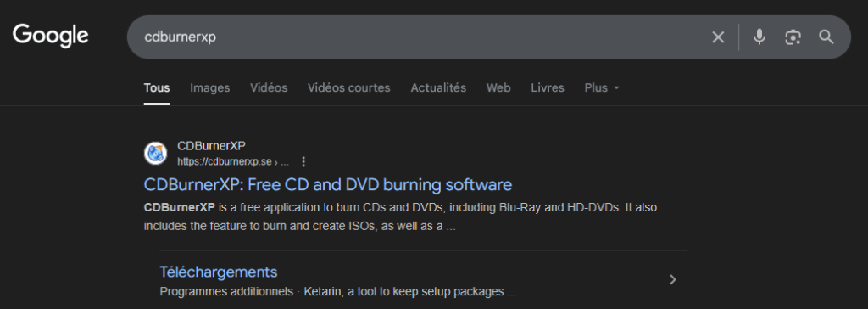Clear the search query with the X icon

(718, 37)
